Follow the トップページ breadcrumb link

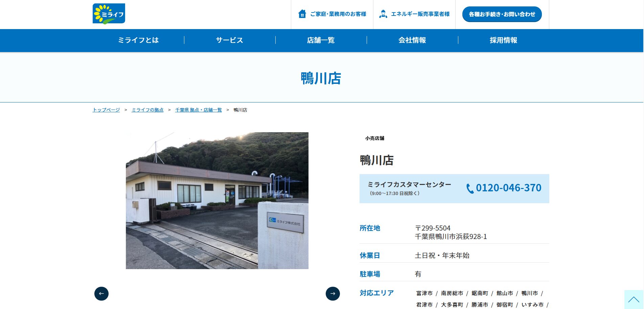(x=106, y=110)
